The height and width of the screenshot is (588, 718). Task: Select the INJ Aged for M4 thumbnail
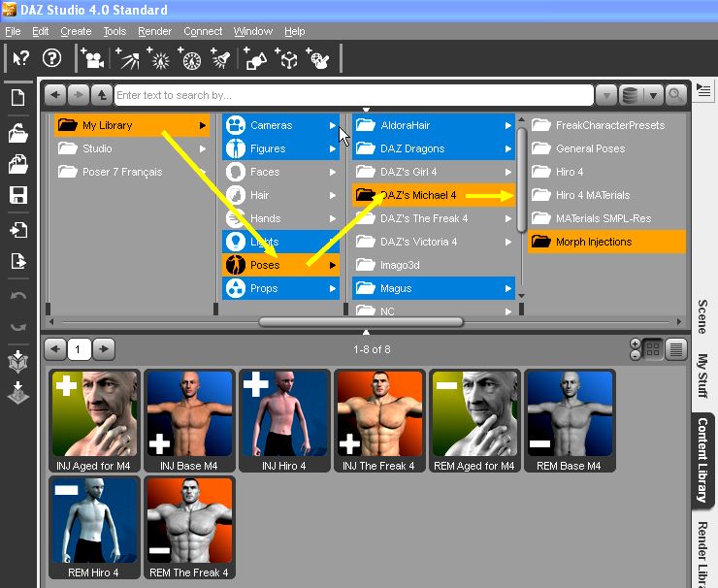tap(95, 420)
